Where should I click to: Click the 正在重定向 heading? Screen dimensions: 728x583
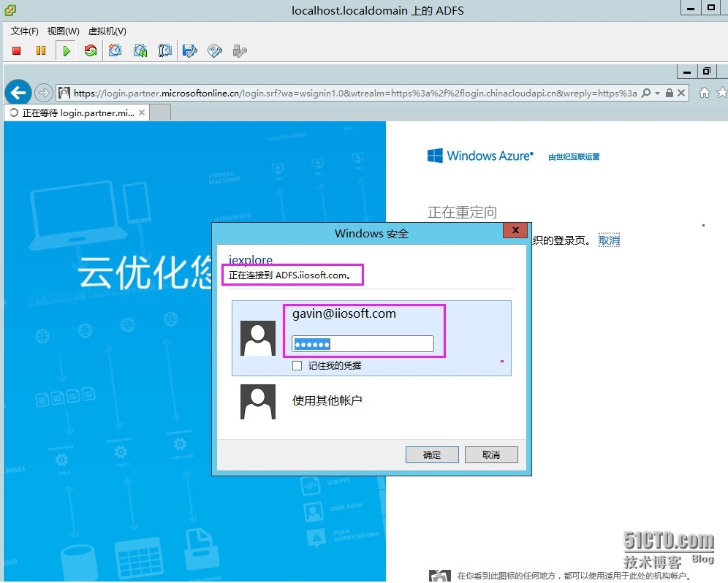pyautogui.click(x=462, y=212)
